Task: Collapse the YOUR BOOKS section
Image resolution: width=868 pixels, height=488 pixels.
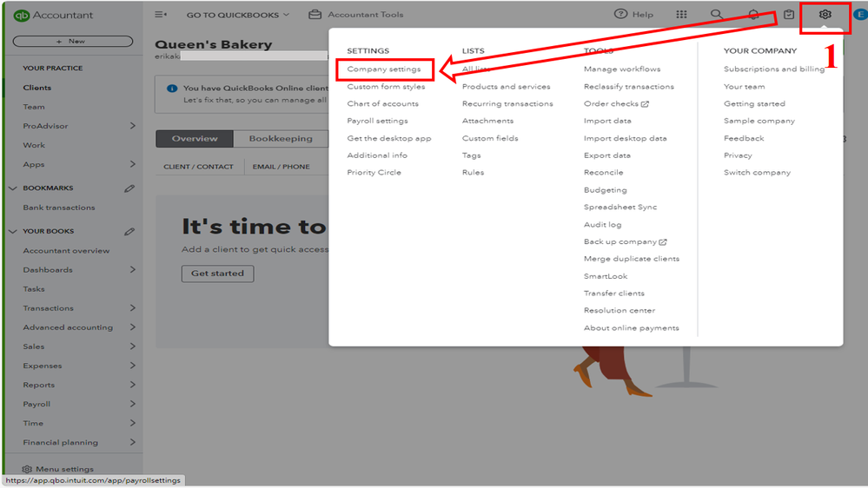Action: coord(13,231)
